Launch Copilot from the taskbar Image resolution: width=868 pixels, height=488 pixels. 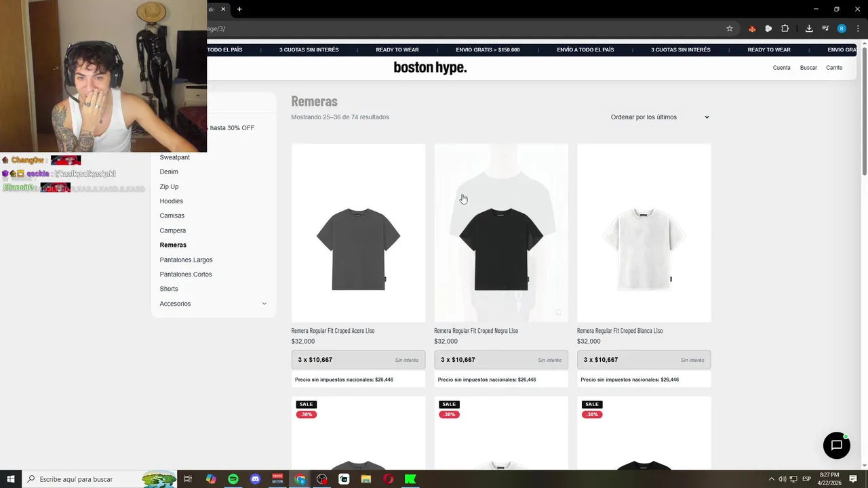211,479
